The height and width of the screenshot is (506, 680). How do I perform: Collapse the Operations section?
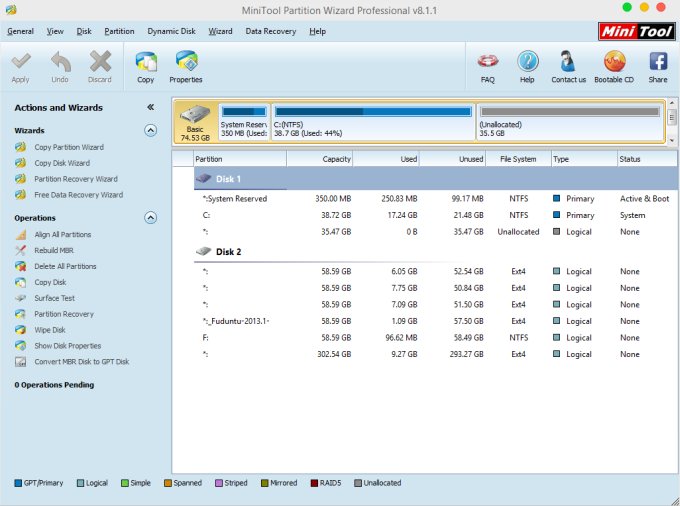click(150, 218)
